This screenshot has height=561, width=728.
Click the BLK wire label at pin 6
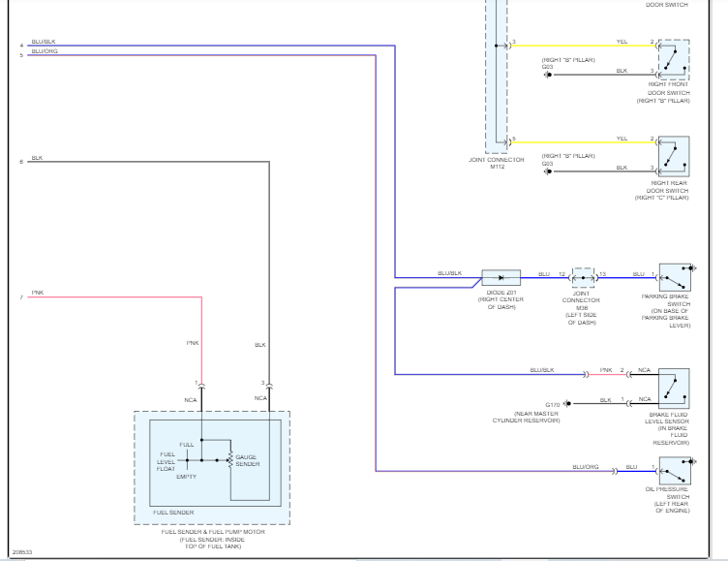[37, 158]
